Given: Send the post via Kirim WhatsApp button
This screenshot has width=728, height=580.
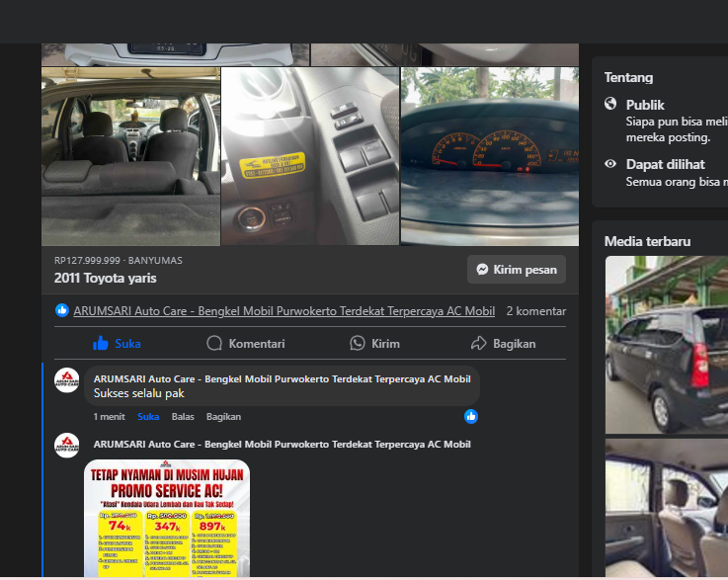Looking at the screenshot, I should (x=374, y=344).
